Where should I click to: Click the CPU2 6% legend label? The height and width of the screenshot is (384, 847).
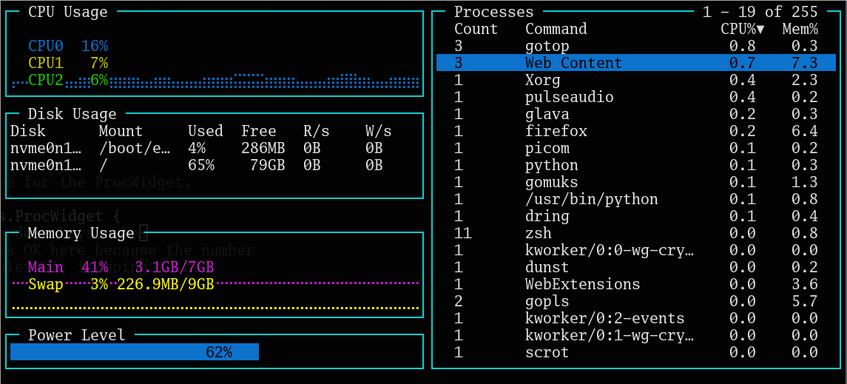click(x=68, y=80)
